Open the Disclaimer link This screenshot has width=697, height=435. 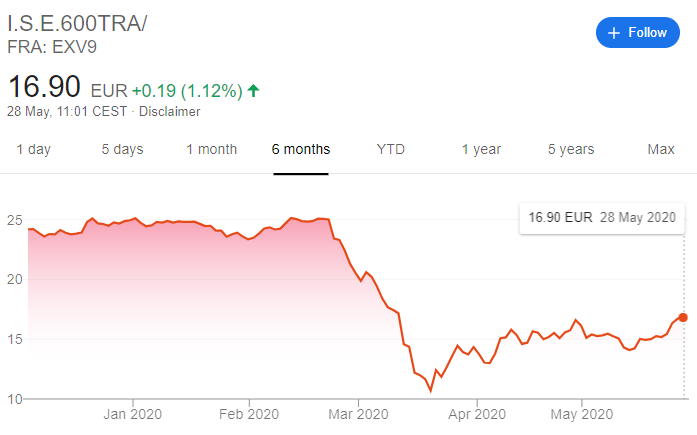pyautogui.click(x=170, y=111)
